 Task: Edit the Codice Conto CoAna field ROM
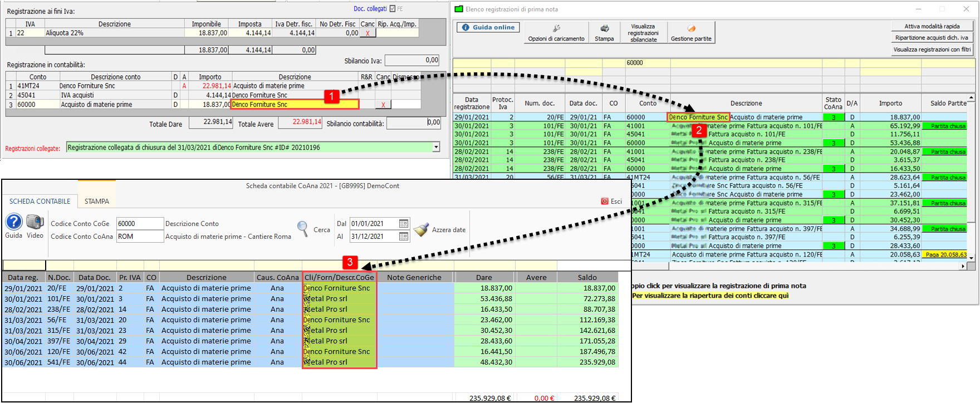[140, 237]
